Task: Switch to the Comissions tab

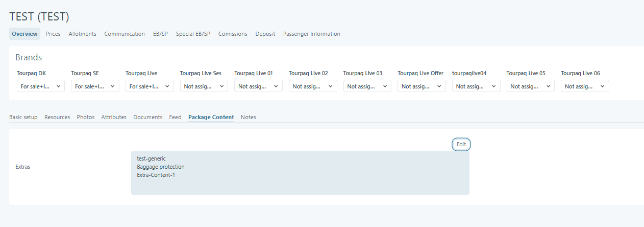Action: click(x=233, y=34)
